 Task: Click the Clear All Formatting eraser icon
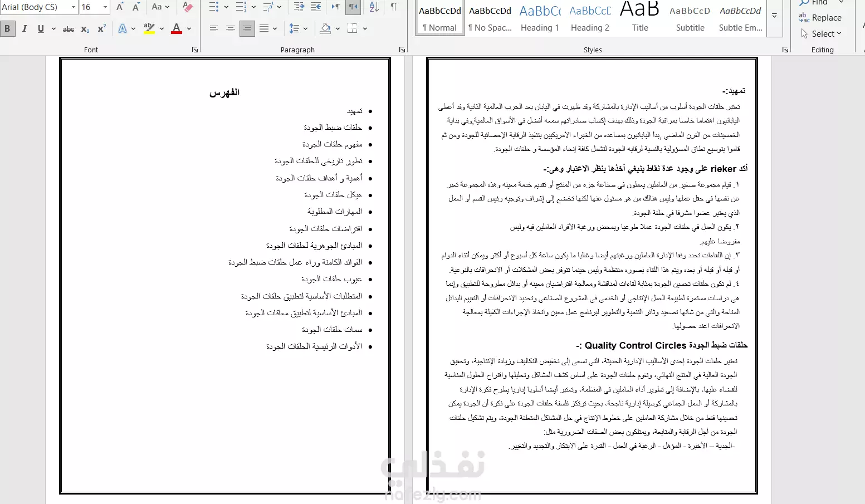188,7
